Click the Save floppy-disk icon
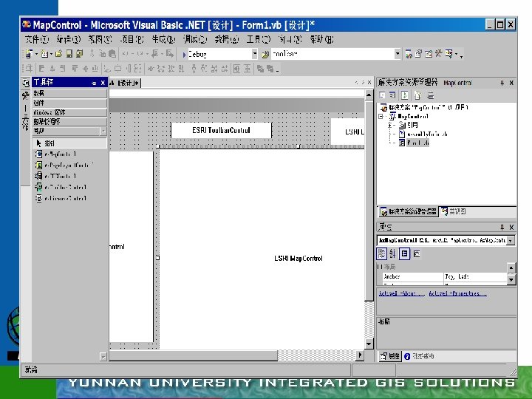Image resolution: width=532 pixels, height=399 pixels. [x=69, y=54]
